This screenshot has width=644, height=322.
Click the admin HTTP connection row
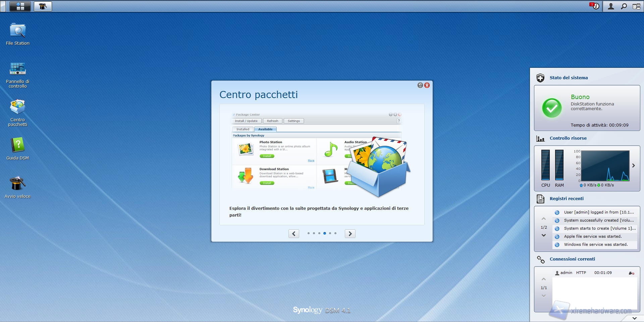[x=594, y=273]
